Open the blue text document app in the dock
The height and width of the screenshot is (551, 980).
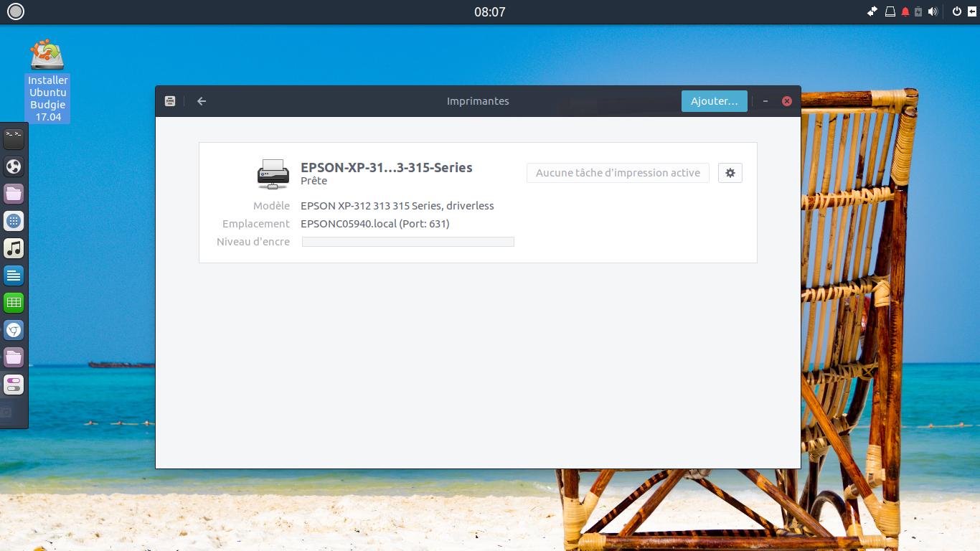click(14, 275)
